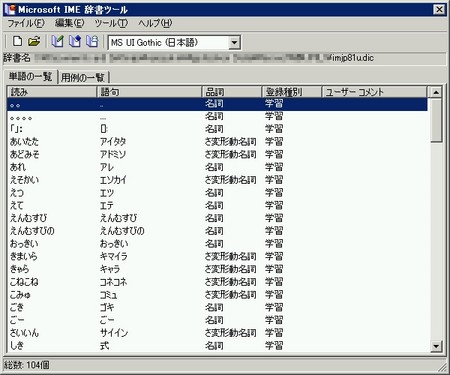Image resolution: width=450 pixels, height=375 pixels.
Task: Open the 編集(E) menu
Action: click(x=70, y=23)
